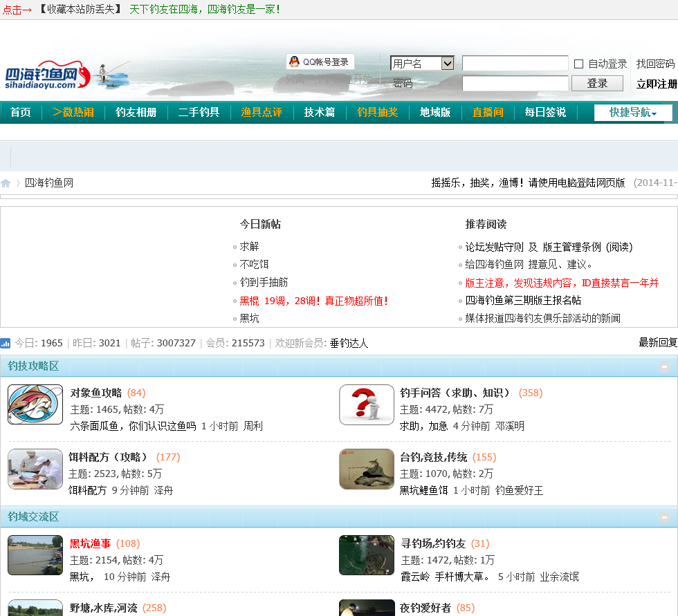
Task: Click the 密码 password input field
Action: 515,84
